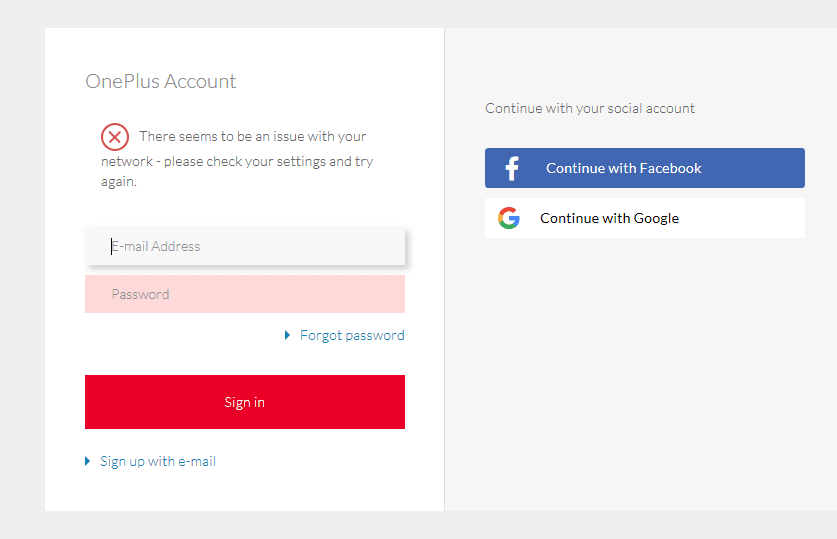Open the Forgot password link
Screen dimensions: 837x539
click(x=352, y=335)
